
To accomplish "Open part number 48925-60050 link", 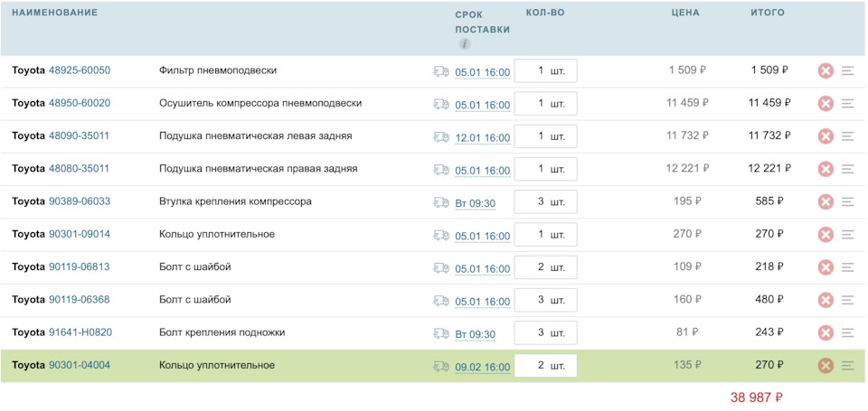I will [x=80, y=70].
